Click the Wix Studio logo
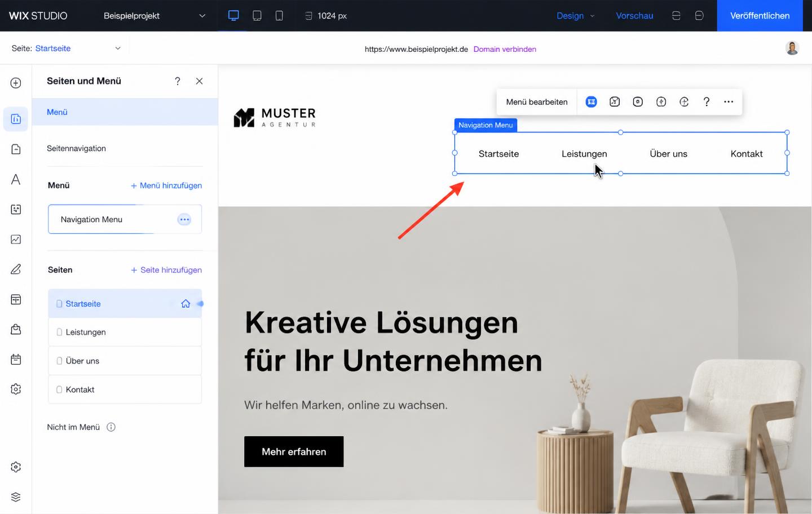The image size is (812, 514). pyautogui.click(x=38, y=16)
